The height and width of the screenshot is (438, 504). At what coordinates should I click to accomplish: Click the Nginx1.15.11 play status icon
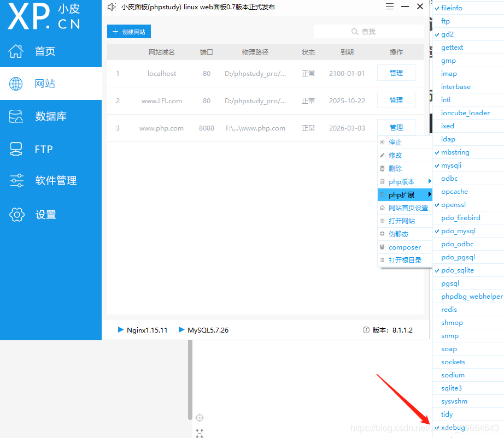pyautogui.click(x=121, y=329)
